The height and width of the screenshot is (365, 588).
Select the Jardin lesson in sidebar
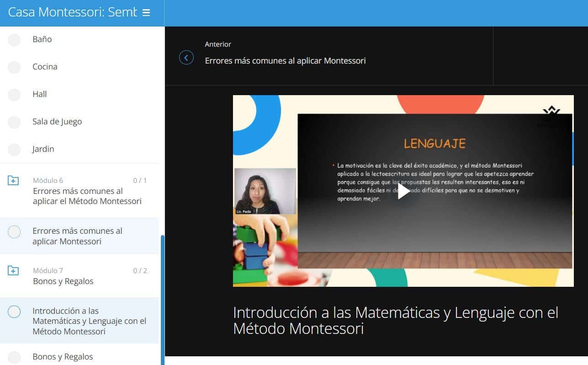[x=43, y=149]
